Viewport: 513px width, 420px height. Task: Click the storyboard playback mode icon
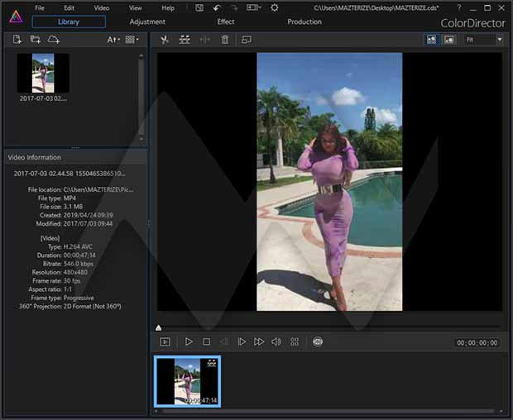point(165,342)
